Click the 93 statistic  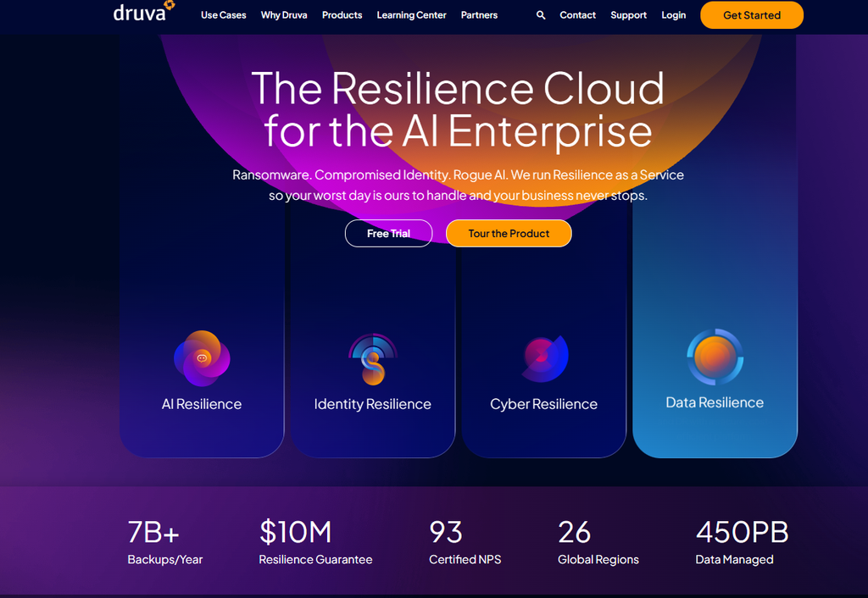point(446,532)
